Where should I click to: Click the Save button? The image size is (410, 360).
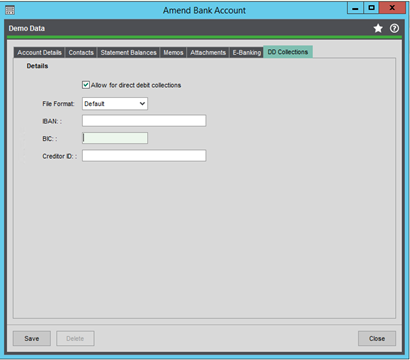[32, 338]
